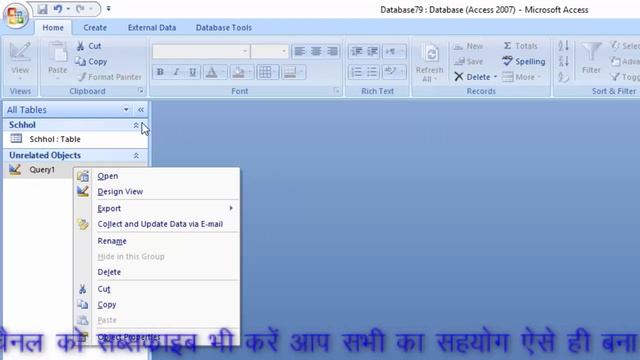Switch to the Home ribbon tab
Viewport: 640px width, 360px height.
click(53, 28)
